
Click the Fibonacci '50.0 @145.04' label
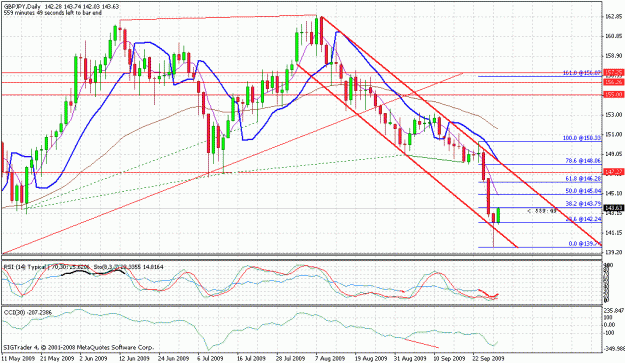pos(583,191)
